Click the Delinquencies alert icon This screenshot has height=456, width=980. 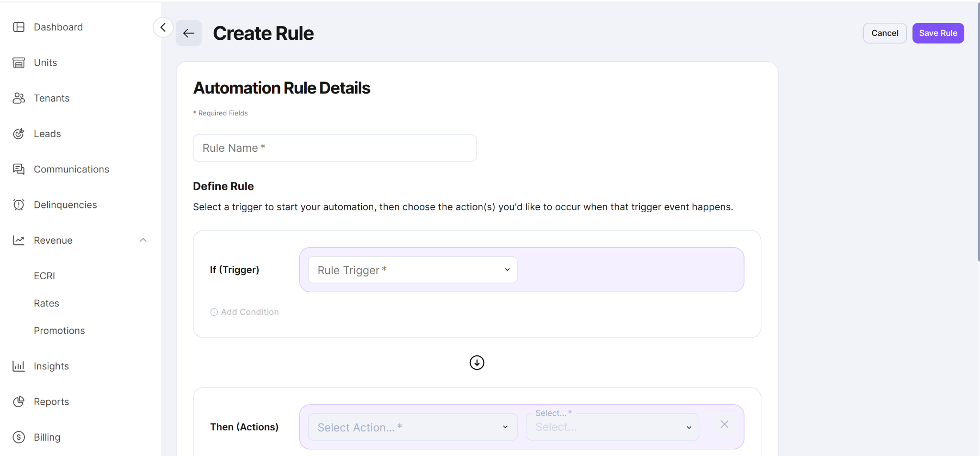(x=19, y=205)
